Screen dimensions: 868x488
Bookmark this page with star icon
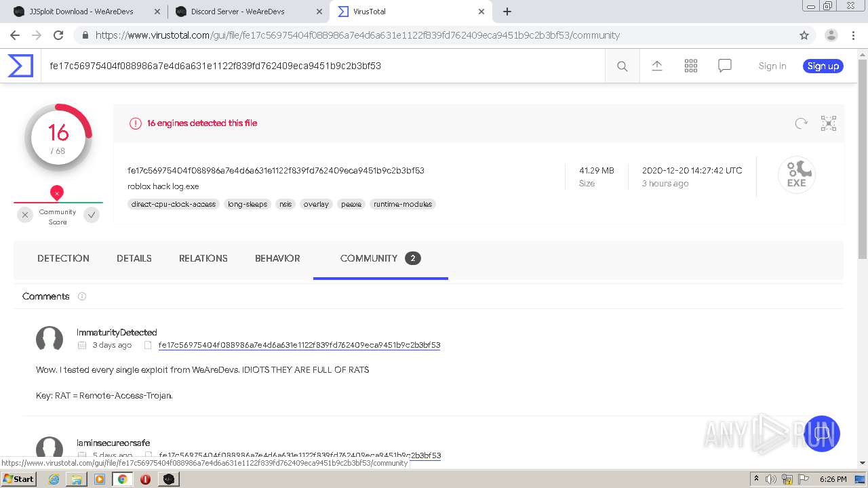click(x=804, y=35)
